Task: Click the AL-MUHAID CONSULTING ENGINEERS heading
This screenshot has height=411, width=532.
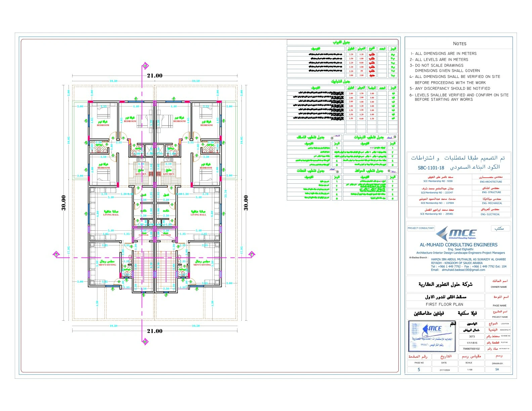Action: coord(458,245)
